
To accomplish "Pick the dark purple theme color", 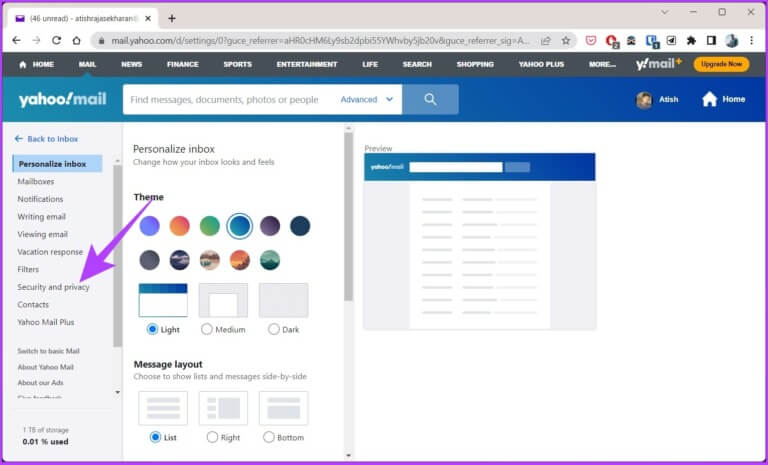I will [x=270, y=226].
